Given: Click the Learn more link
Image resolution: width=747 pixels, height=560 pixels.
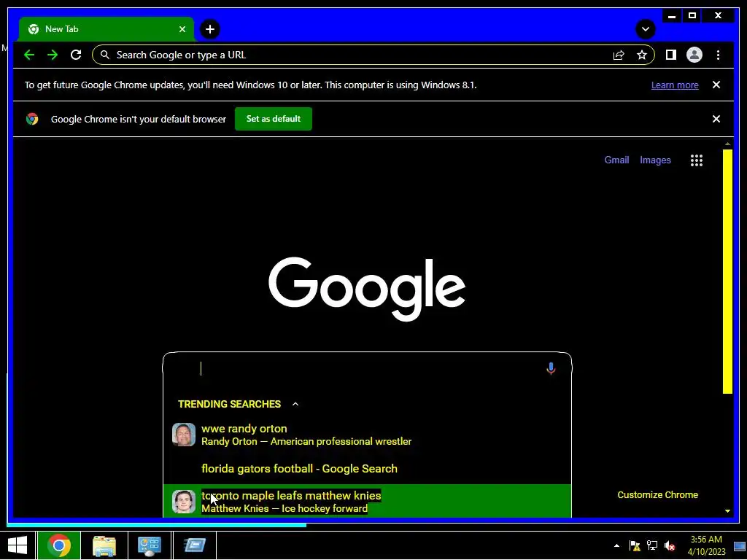Looking at the screenshot, I should (x=675, y=85).
